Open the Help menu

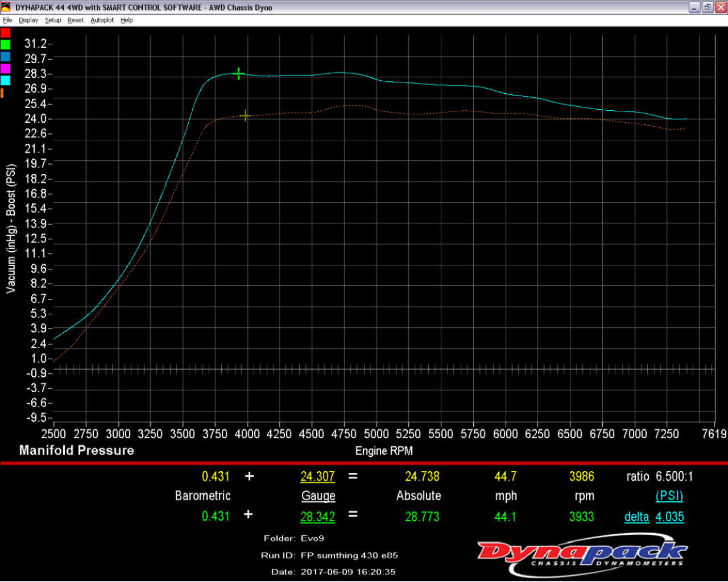[x=127, y=20]
